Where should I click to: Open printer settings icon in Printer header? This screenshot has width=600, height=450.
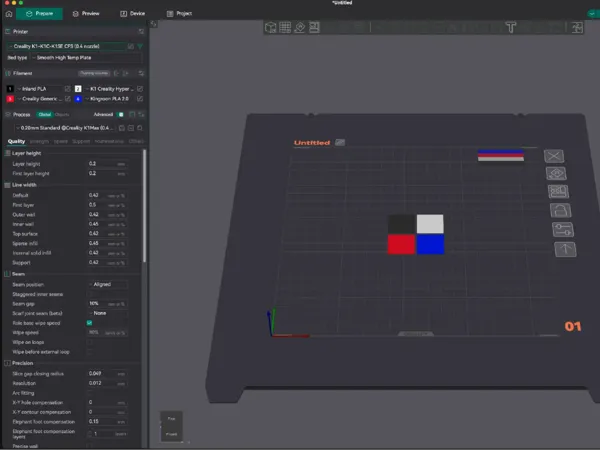pyautogui.click(x=141, y=31)
